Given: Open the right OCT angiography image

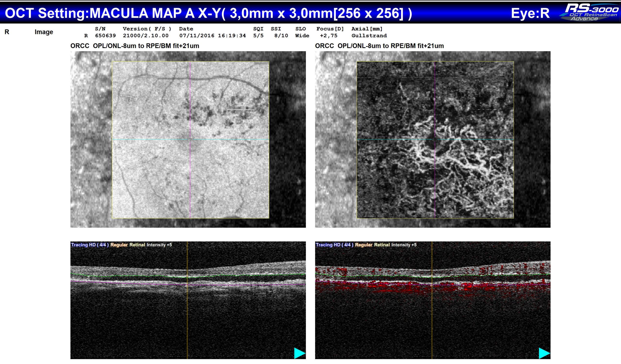Looking at the screenshot, I should [433, 139].
